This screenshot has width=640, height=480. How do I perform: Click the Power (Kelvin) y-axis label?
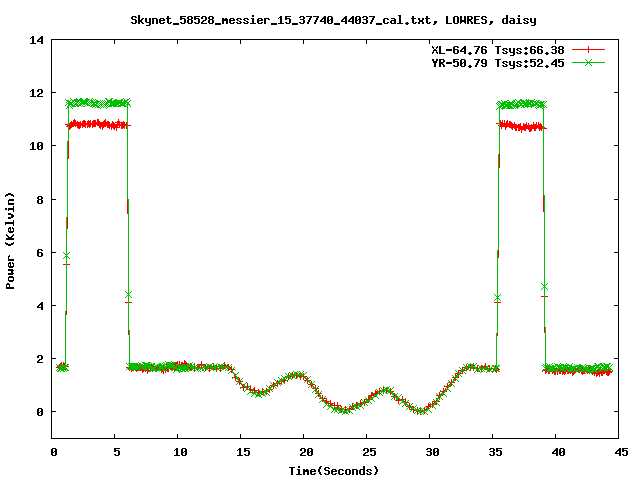(x=10, y=241)
